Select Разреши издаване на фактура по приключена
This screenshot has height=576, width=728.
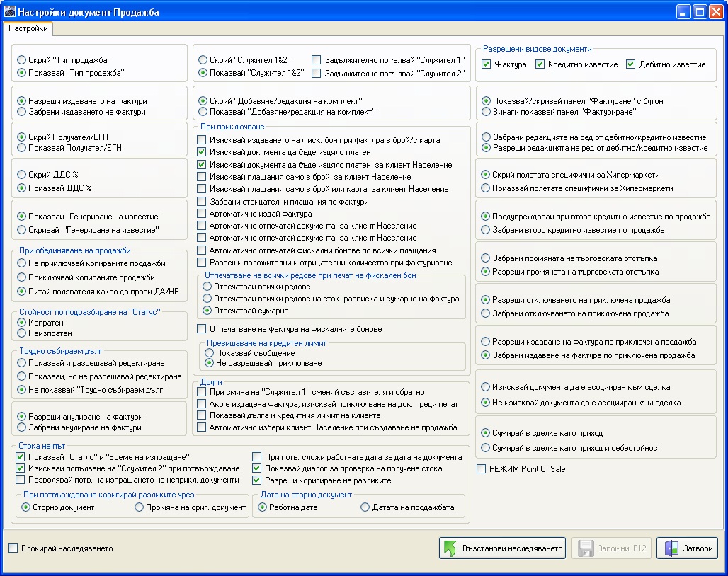[486, 342]
